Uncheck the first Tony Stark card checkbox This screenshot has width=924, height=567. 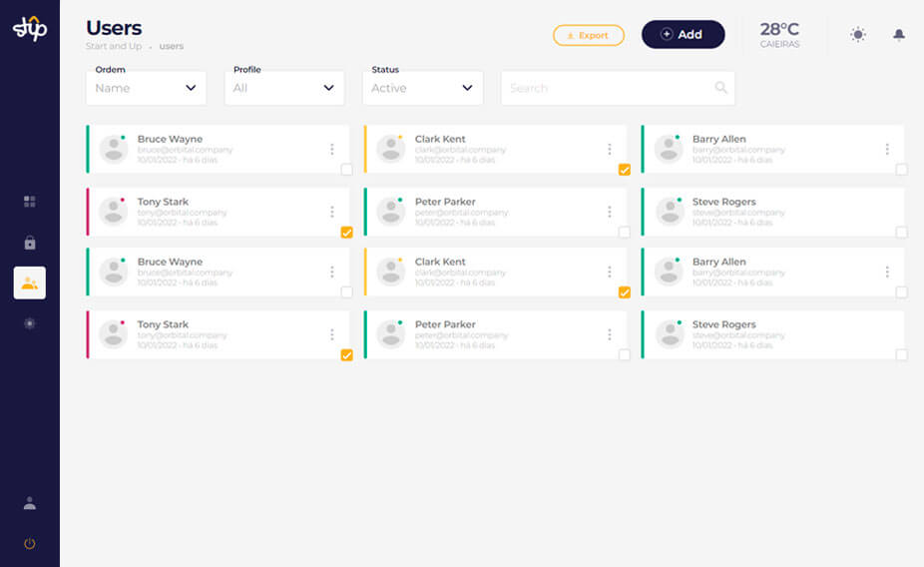pyautogui.click(x=346, y=232)
